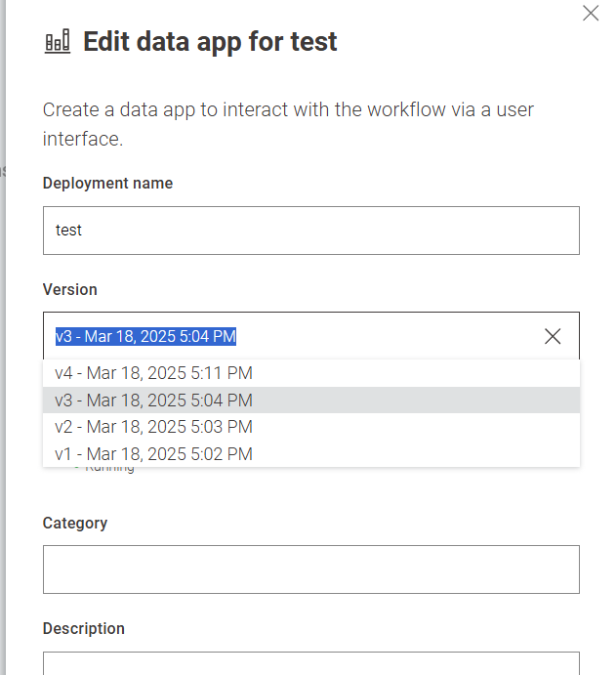
Task: Click the partially hidden Running status text
Action: pyautogui.click(x=109, y=469)
